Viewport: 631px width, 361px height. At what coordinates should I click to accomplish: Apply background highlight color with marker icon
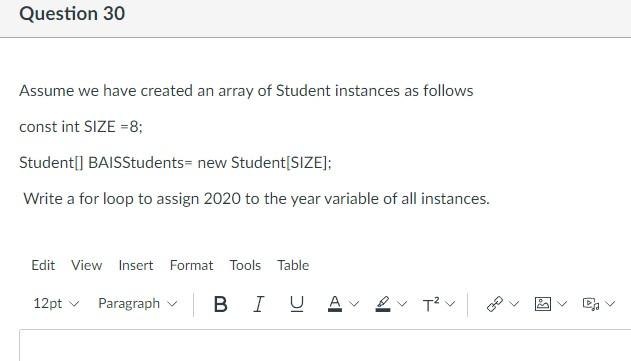coord(383,304)
